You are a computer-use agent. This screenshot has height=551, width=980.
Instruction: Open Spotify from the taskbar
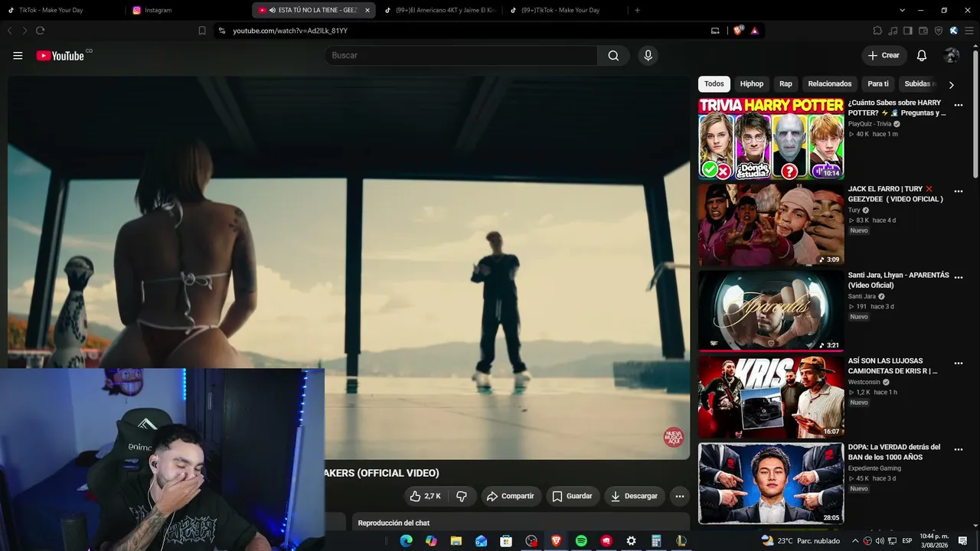pyautogui.click(x=581, y=541)
